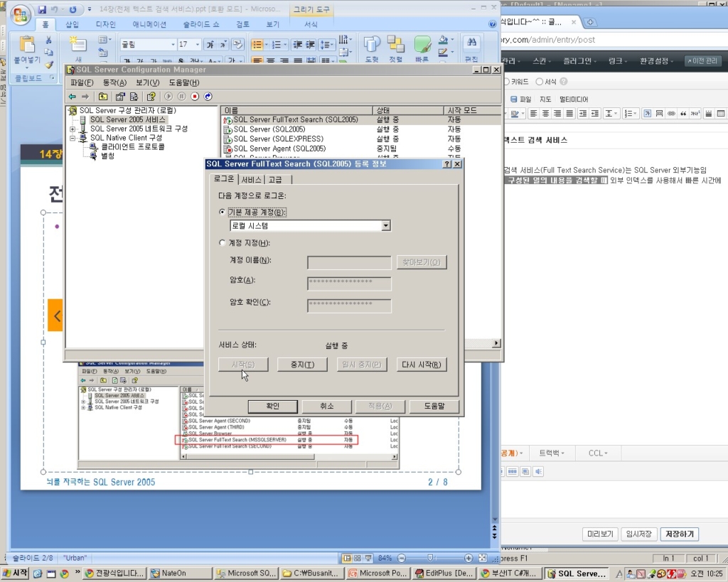Screen dimensions: 728x582
Task: Open the CCL dropdown in blog editor
Action: coord(598,453)
